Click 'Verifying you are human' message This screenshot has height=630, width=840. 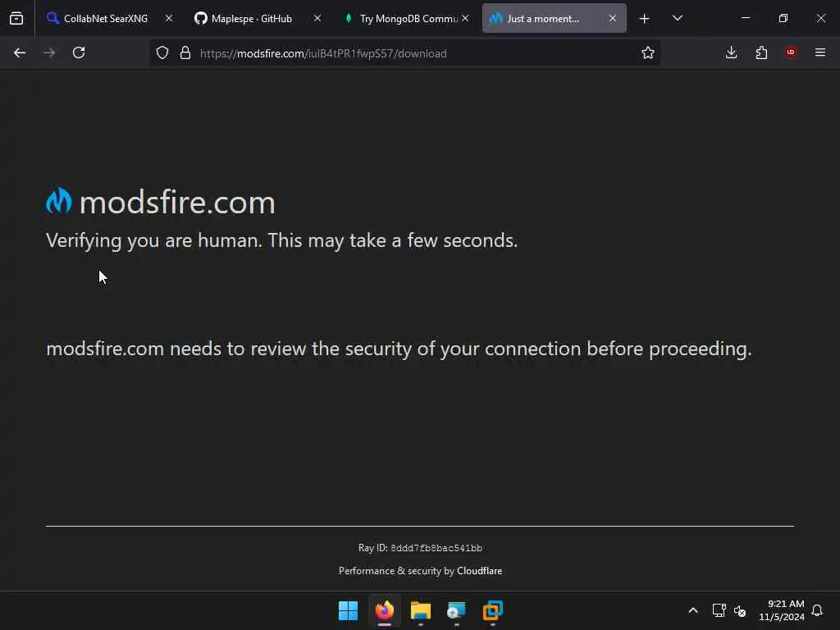pyautogui.click(x=282, y=240)
